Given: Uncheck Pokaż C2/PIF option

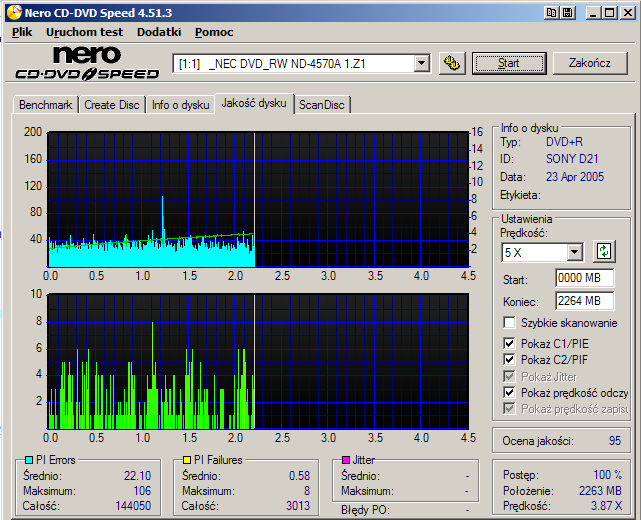Looking at the screenshot, I should (x=509, y=359).
